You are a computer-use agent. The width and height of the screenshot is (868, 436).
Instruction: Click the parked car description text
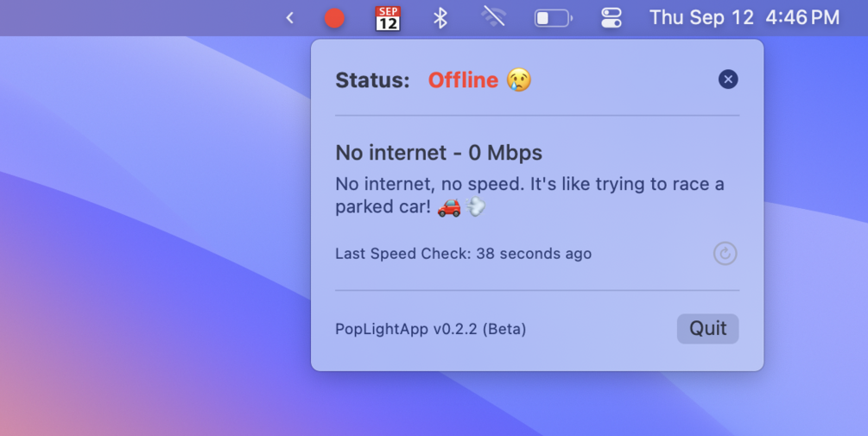click(529, 195)
